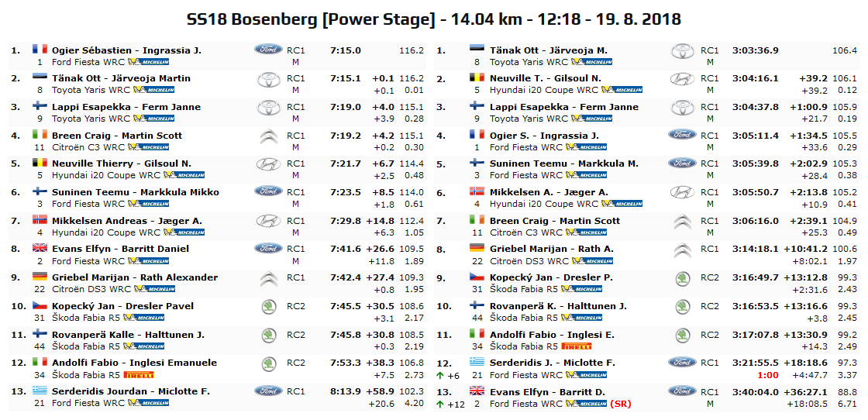Click the UK flag beside Evans Elfyn - Barritt Daniel
Image resolution: width=868 pixels, height=420 pixels.
click(x=40, y=249)
